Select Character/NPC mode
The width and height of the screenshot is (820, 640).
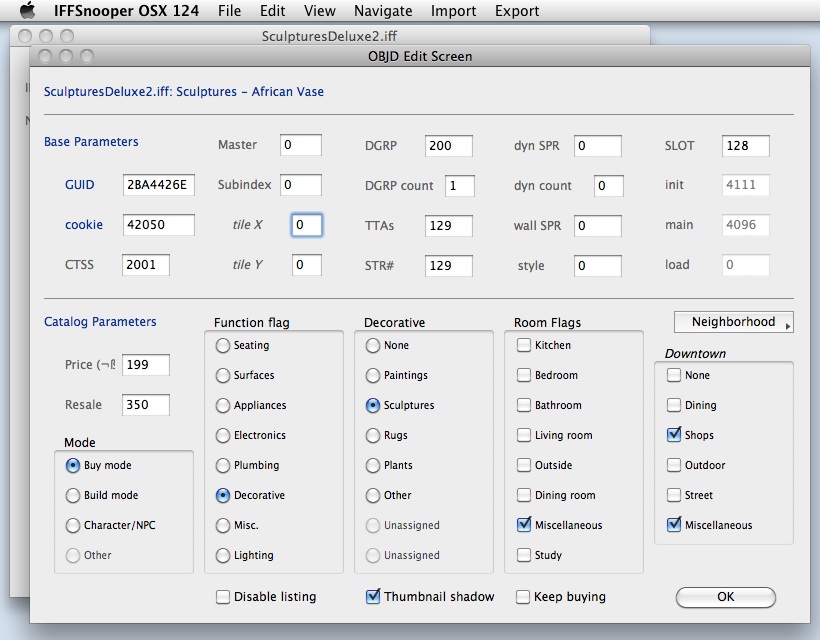(x=72, y=525)
